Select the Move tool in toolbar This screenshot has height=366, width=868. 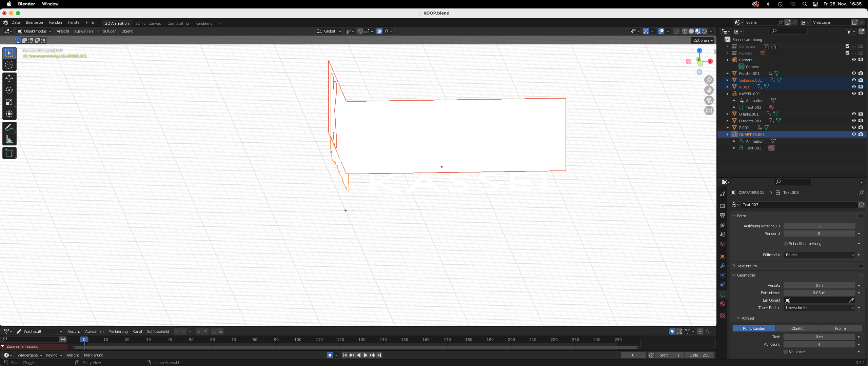9,78
